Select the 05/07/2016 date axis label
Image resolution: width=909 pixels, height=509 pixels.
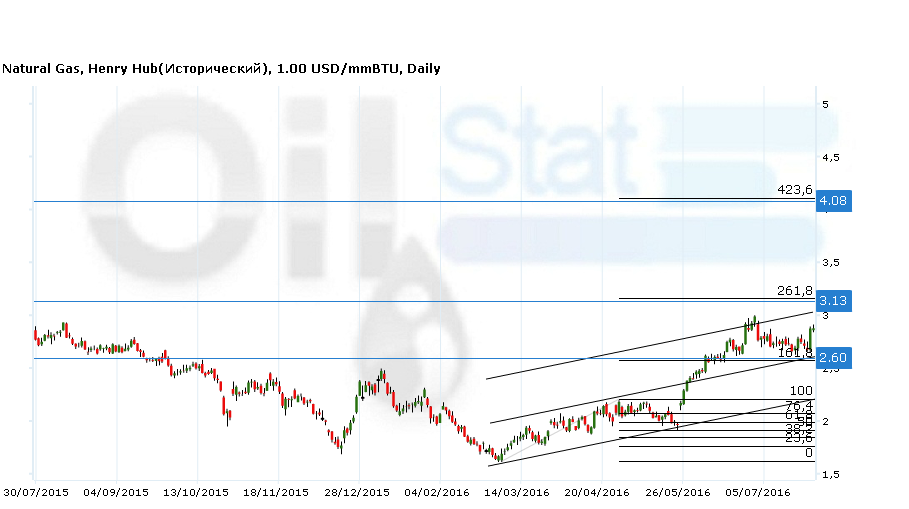(758, 492)
